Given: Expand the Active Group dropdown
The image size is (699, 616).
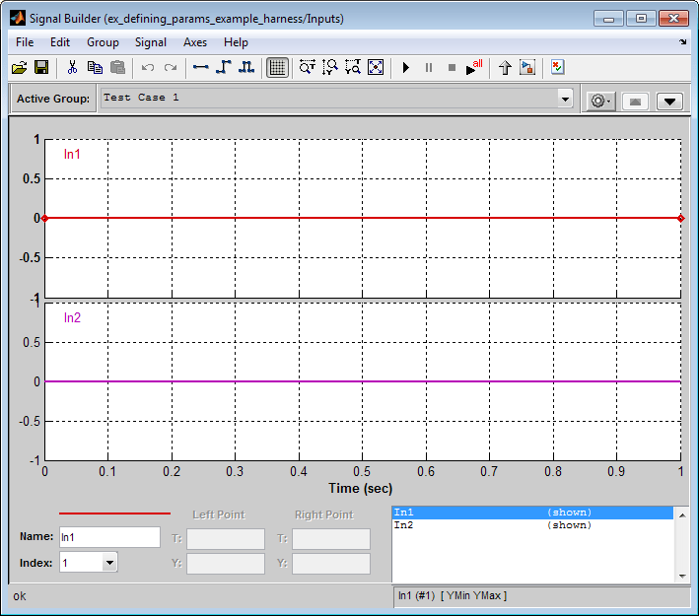Looking at the screenshot, I should point(565,99).
